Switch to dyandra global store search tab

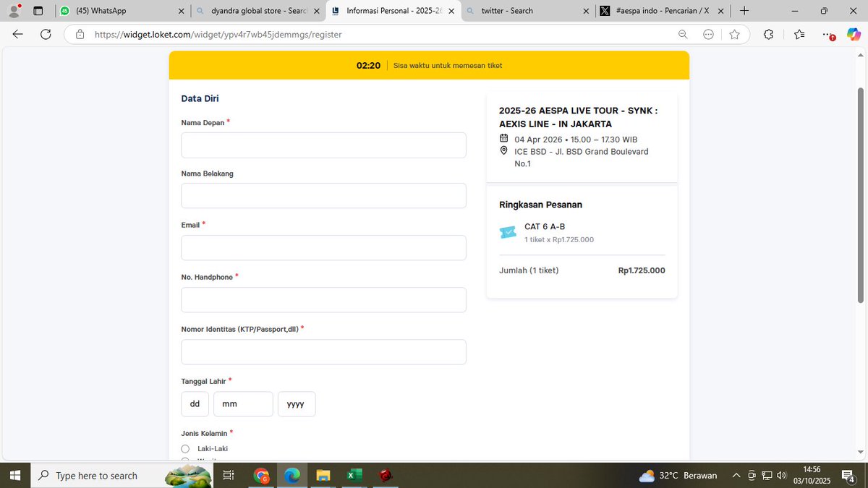coord(257,11)
